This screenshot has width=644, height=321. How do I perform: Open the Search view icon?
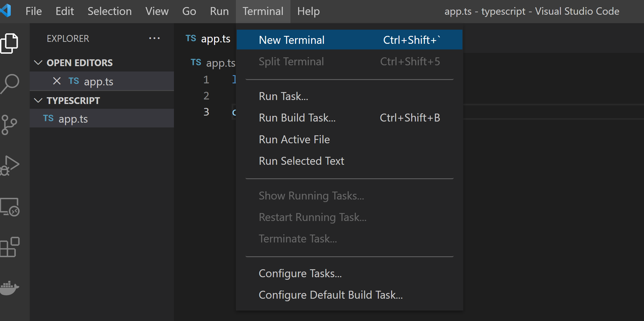coord(10,84)
